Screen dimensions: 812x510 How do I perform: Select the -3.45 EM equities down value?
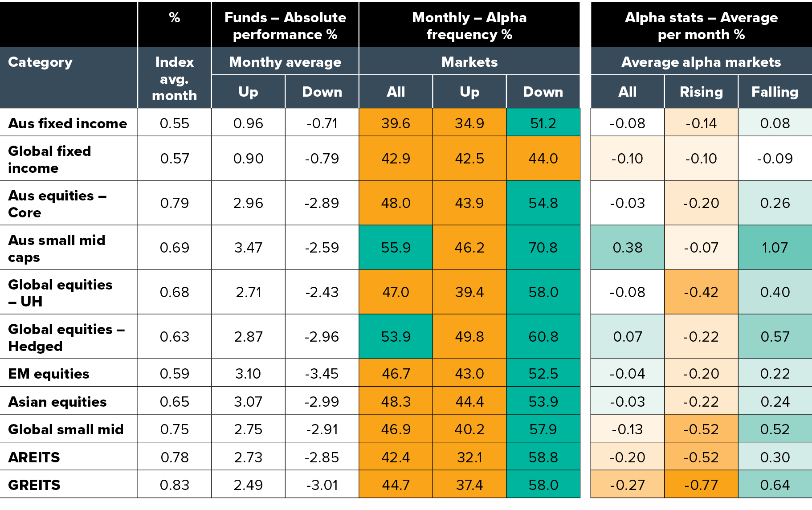click(x=322, y=374)
